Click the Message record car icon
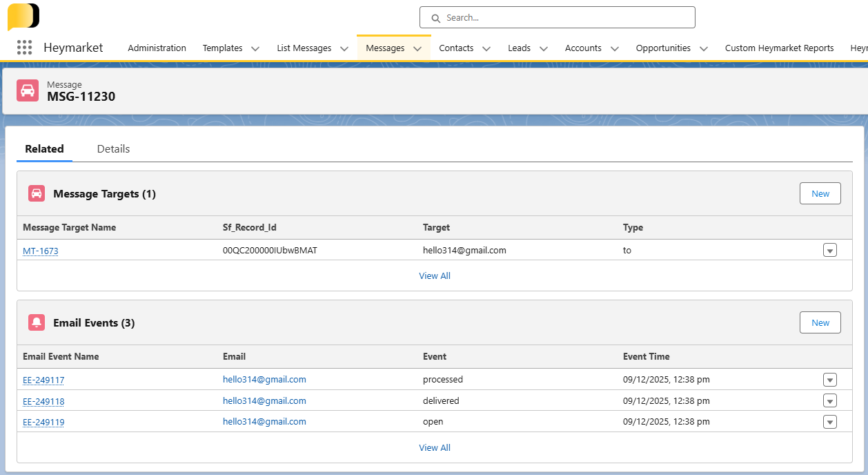This screenshot has width=868, height=475. pyautogui.click(x=28, y=90)
